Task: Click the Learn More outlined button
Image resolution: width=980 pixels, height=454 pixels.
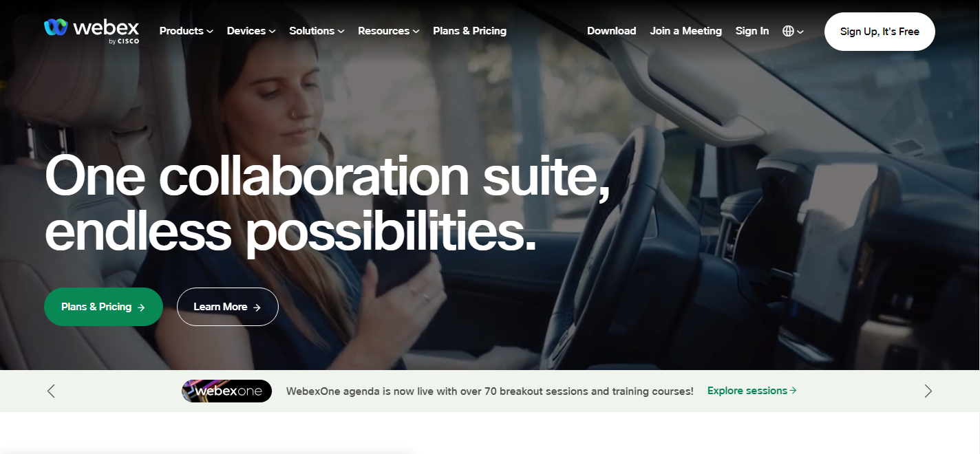Action: 228,307
